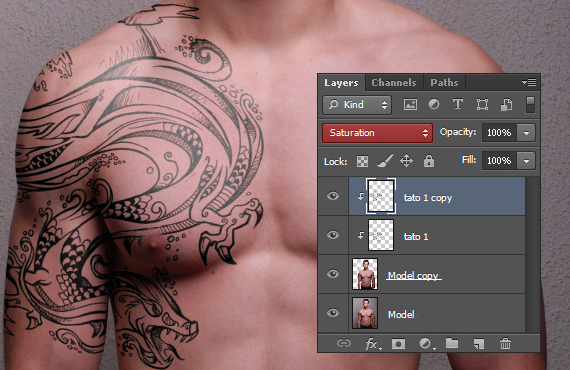The width and height of the screenshot is (570, 370).
Task: Select layer name 'Model copy'
Action: tap(413, 276)
